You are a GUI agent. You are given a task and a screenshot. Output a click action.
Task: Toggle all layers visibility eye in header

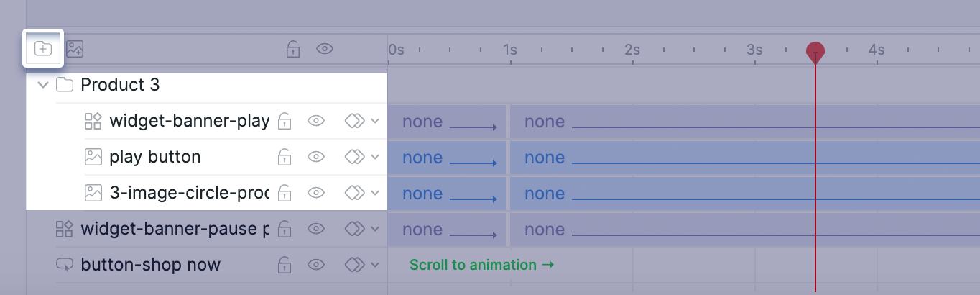(325, 49)
